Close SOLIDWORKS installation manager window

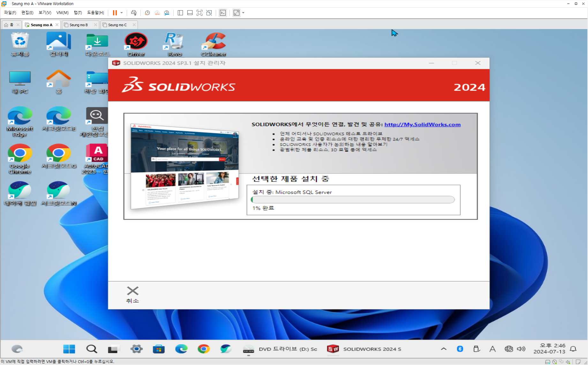(x=478, y=63)
